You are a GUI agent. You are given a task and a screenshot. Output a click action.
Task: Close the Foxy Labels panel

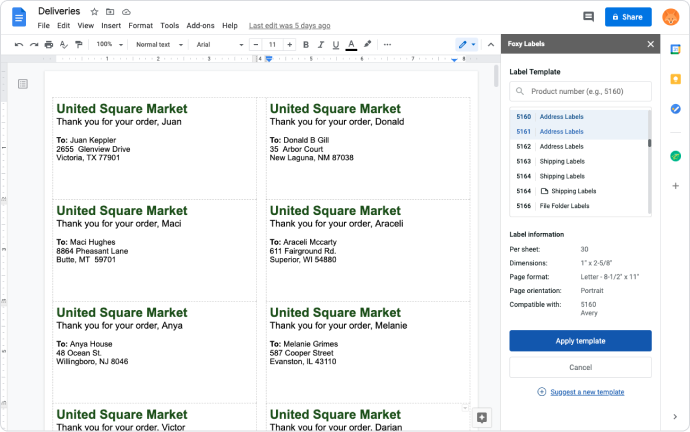[x=650, y=44]
